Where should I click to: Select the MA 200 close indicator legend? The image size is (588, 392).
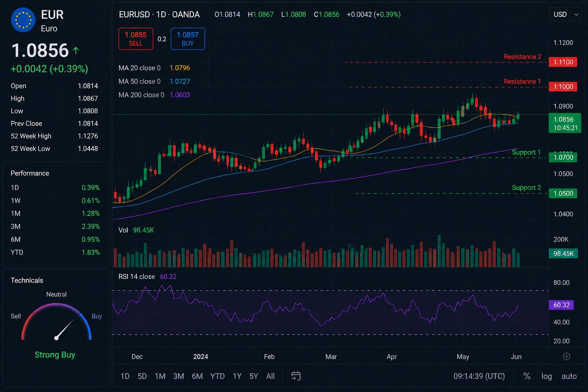click(x=154, y=95)
